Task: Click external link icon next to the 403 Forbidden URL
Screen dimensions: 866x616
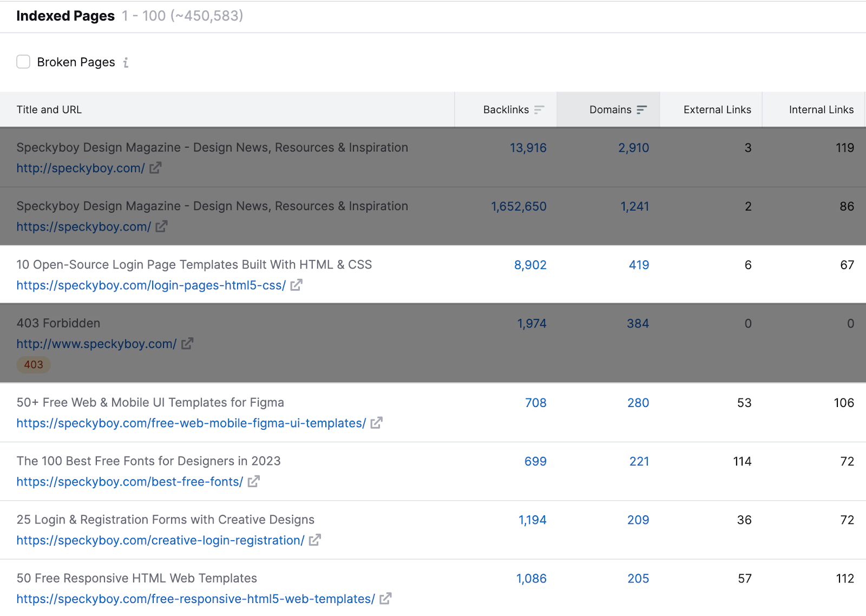Action: 187,344
